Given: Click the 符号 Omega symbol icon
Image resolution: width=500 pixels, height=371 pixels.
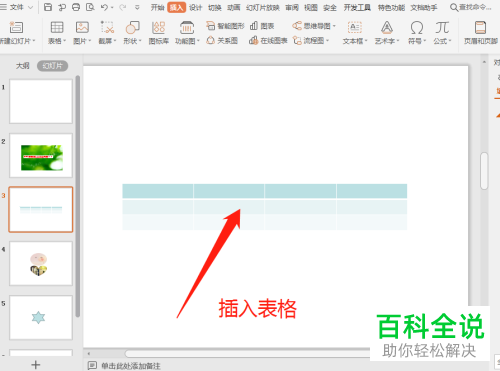Looking at the screenshot, I should [417, 27].
